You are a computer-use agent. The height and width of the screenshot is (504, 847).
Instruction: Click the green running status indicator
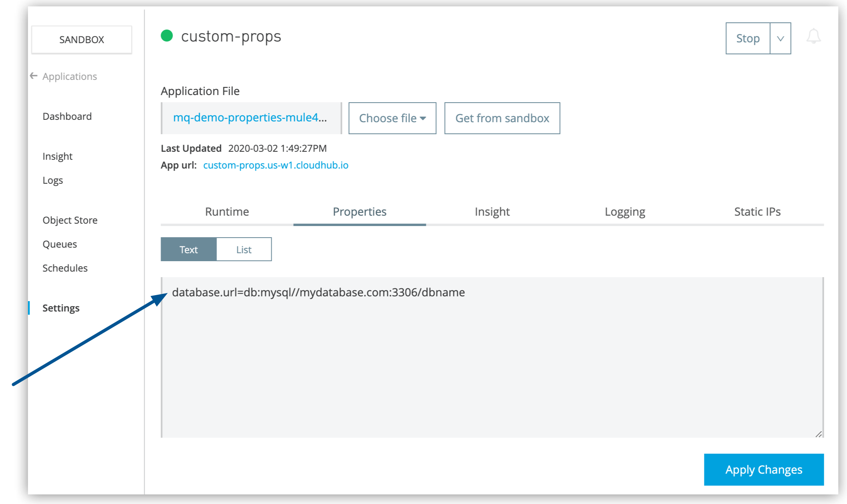(x=167, y=36)
